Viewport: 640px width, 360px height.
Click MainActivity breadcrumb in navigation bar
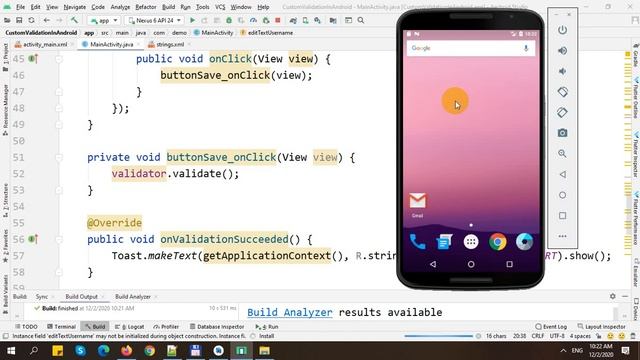coord(213,33)
